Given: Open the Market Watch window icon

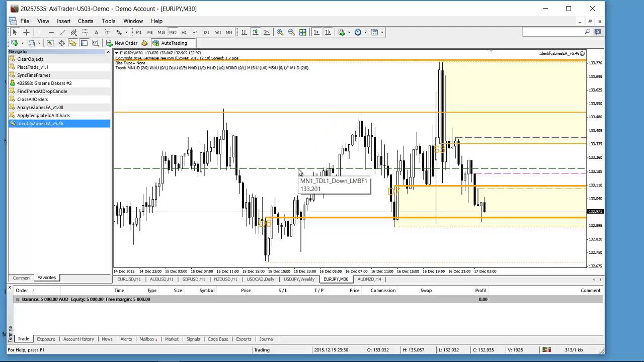Looking at the screenshot, I should 50,43.
